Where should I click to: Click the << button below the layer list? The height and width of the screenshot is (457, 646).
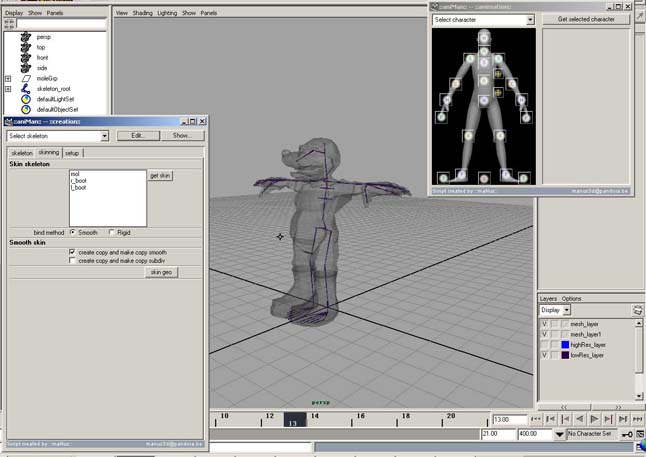click(564, 407)
